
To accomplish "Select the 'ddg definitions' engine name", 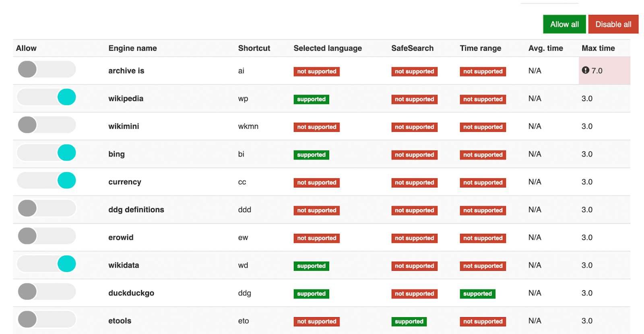I will (x=136, y=210).
